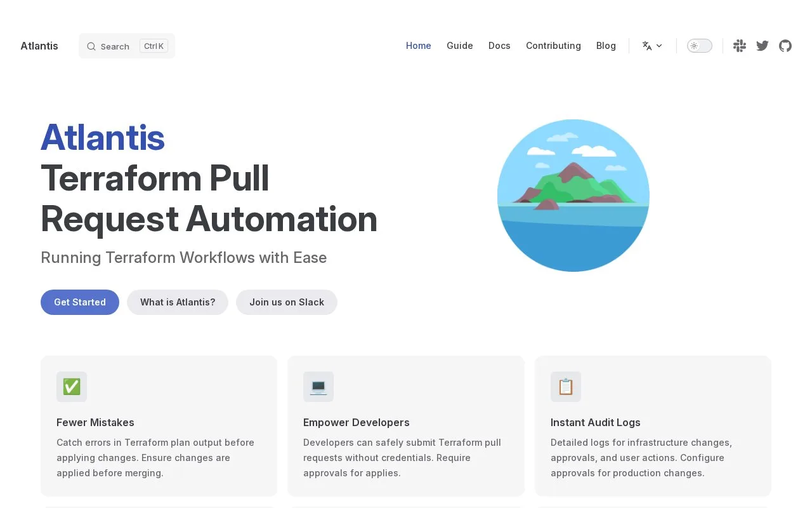Image resolution: width=812 pixels, height=508 pixels.
Task: Toggle the dark mode appearance switch
Action: pos(700,46)
